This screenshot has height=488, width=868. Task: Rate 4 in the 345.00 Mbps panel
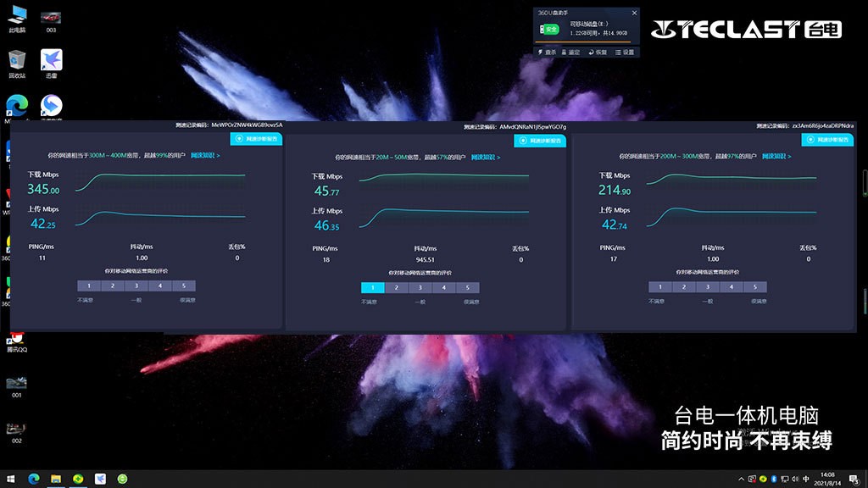point(160,286)
